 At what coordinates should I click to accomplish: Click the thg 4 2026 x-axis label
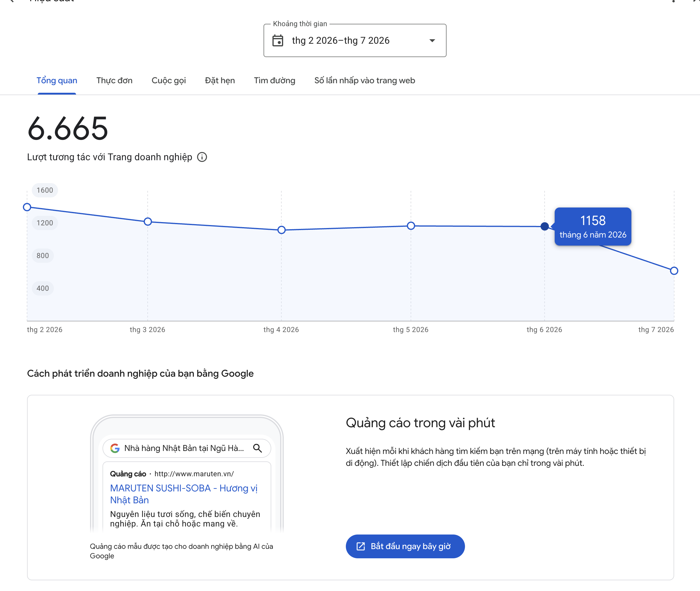click(x=281, y=330)
